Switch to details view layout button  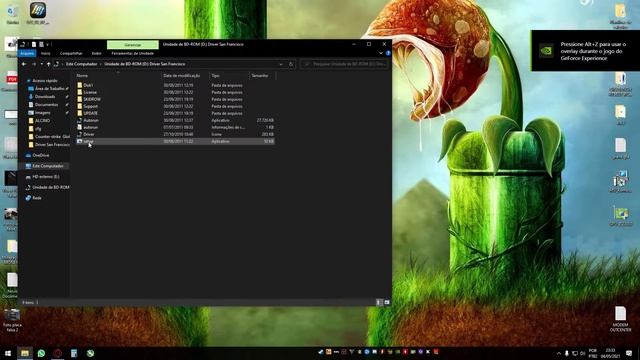tap(379, 302)
